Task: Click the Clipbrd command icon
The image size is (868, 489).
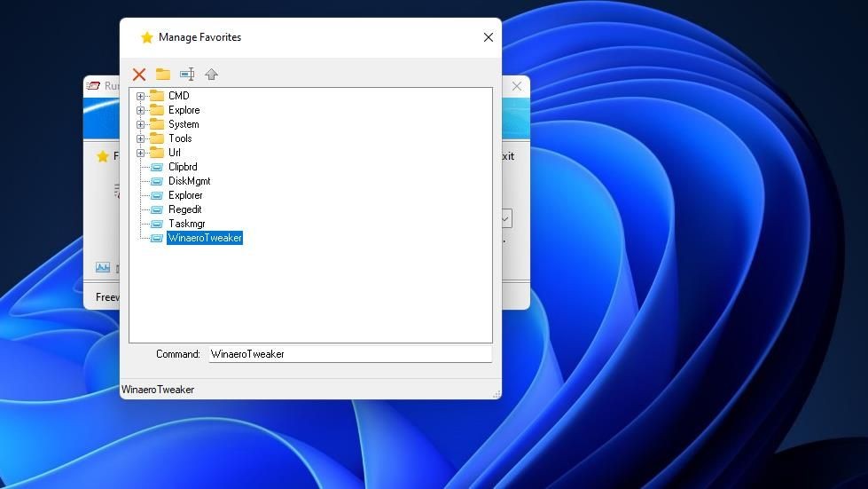Action: pos(157,167)
